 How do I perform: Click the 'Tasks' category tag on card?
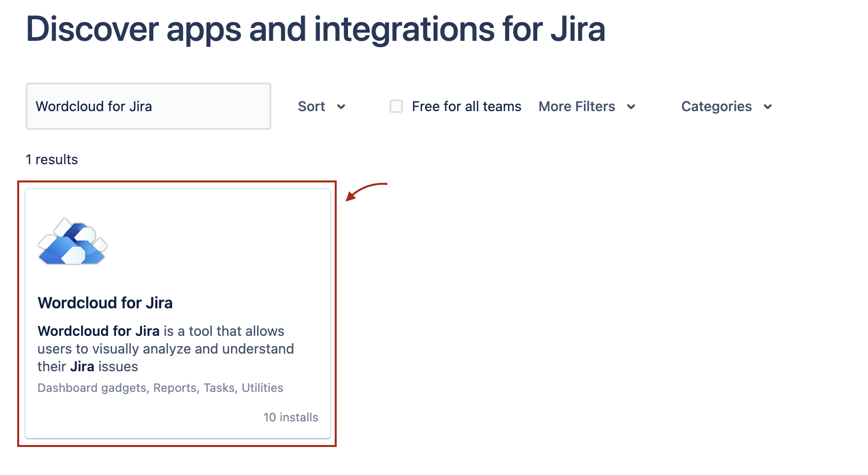point(219,388)
